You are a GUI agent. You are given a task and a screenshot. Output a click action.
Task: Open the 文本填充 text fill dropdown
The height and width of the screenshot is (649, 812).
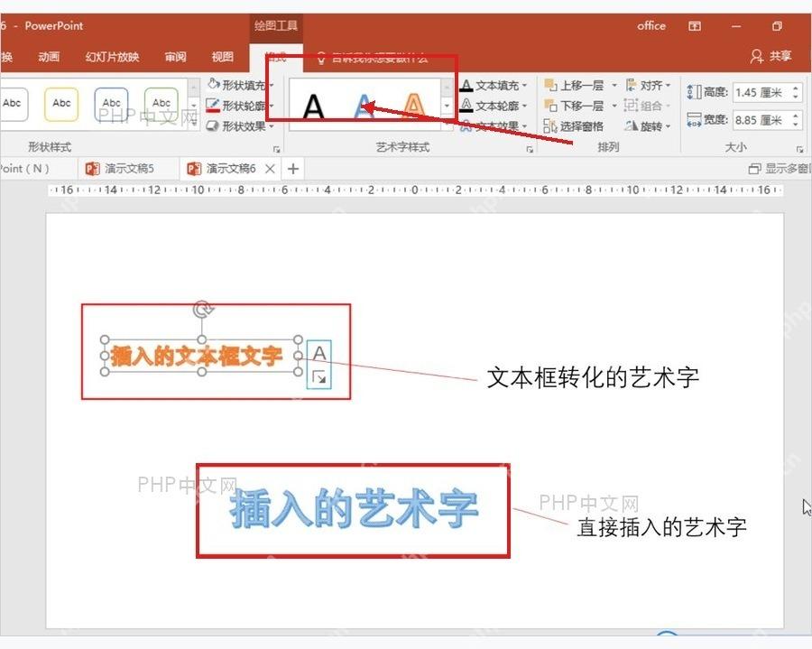[494, 85]
